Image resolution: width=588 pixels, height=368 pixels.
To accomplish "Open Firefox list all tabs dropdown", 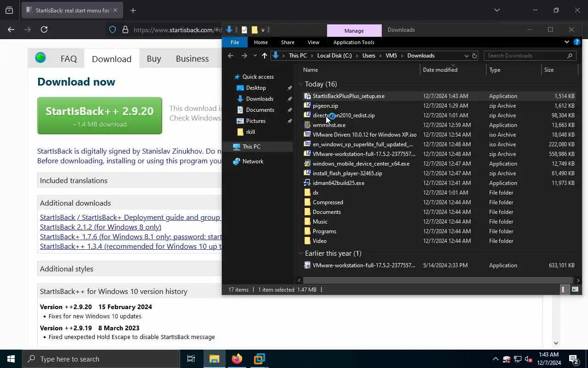I will (497, 10).
